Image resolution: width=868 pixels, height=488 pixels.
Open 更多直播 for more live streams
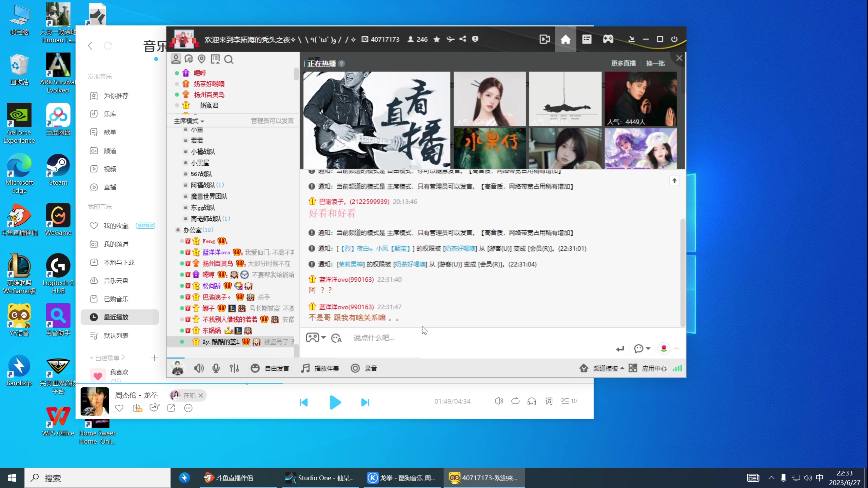623,63
